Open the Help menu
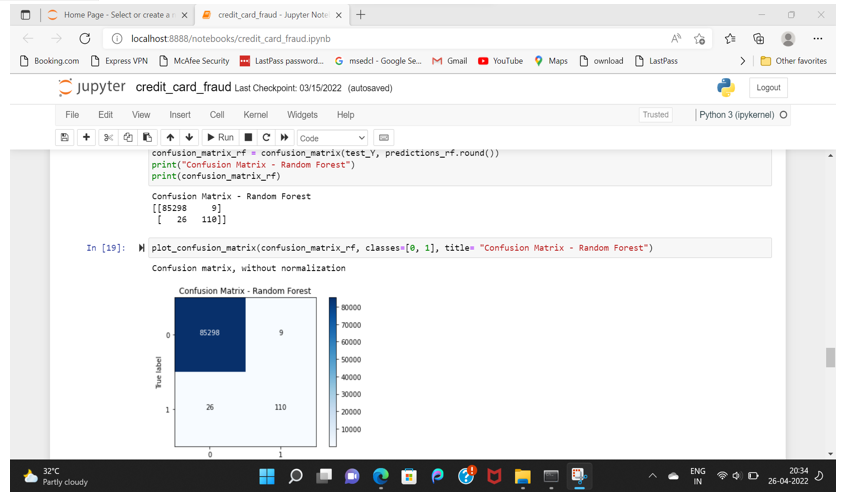Screen dimensions: 852x496 345,115
